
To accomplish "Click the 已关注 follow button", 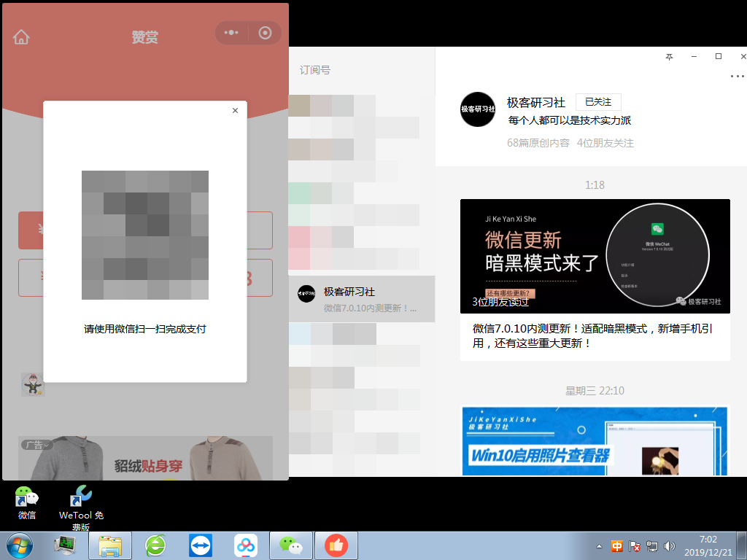I will (598, 102).
